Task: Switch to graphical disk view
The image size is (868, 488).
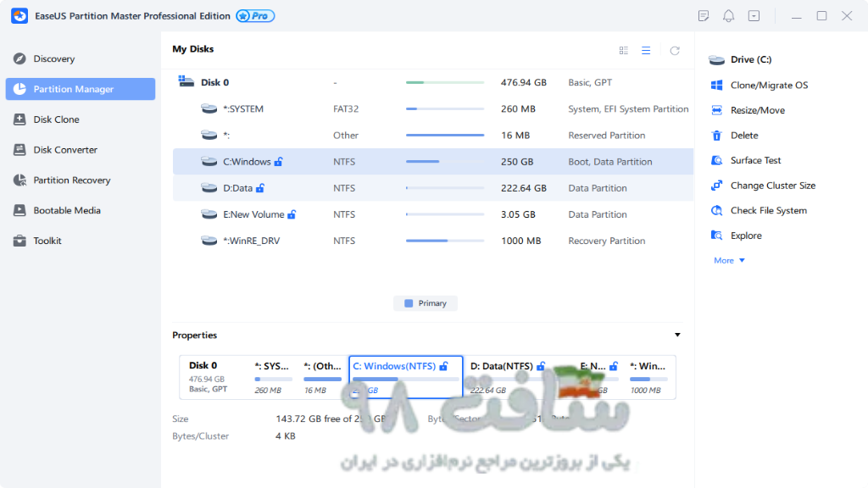Action: (624, 50)
